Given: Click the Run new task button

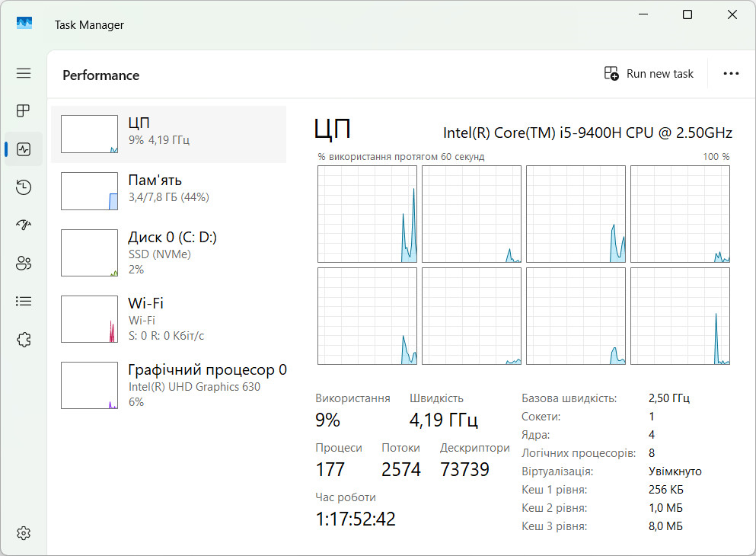Looking at the screenshot, I should [649, 74].
